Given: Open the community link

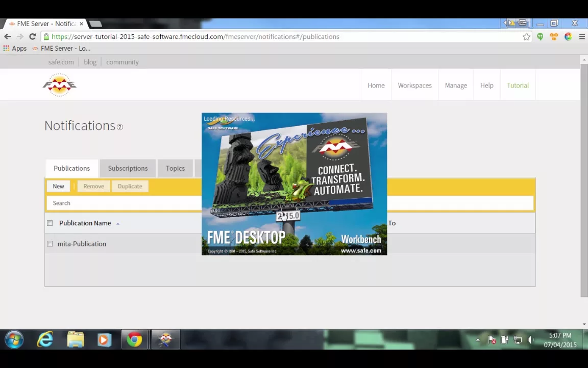Looking at the screenshot, I should [x=122, y=62].
